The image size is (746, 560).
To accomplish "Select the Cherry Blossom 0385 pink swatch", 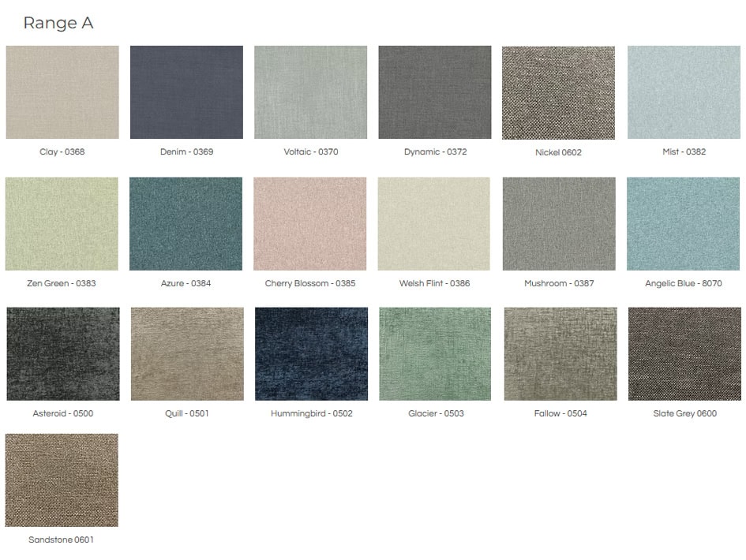I will click(x=310, y=224).
